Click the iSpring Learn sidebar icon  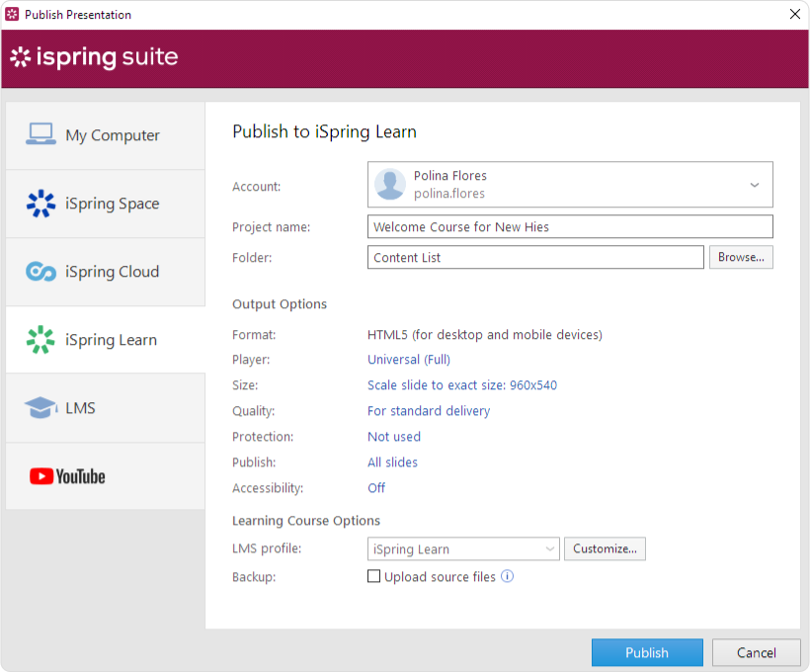click(40, 339)
